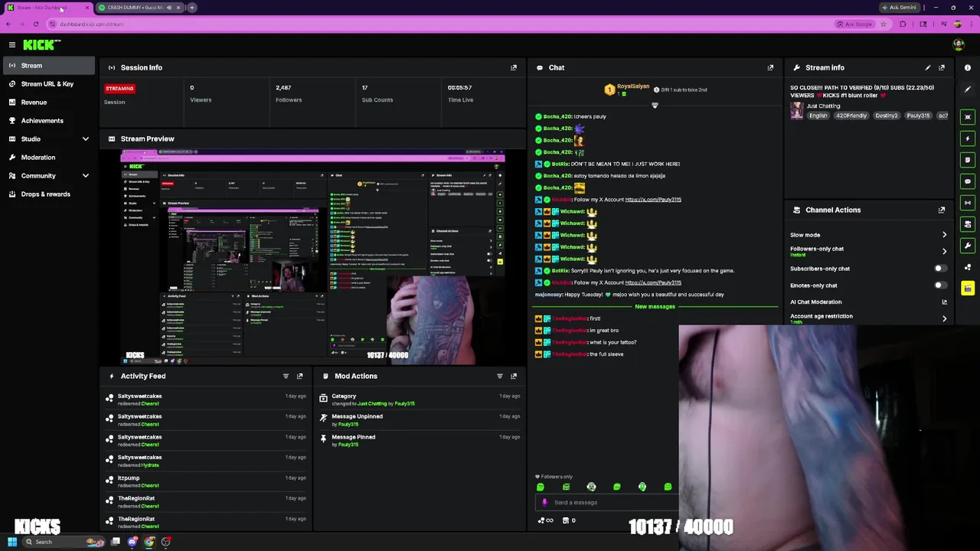Click the purple microphone icon in chat input
Screen dimensions: 980x551
tap(544, 503)
